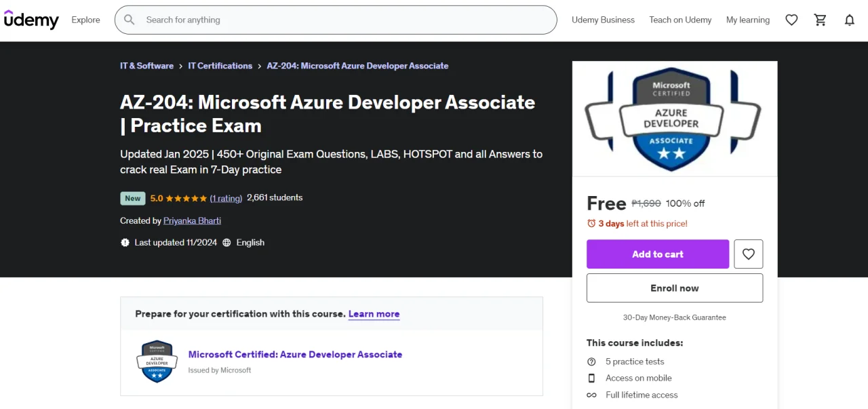Click the search magnifier icon

pos(130,20)
